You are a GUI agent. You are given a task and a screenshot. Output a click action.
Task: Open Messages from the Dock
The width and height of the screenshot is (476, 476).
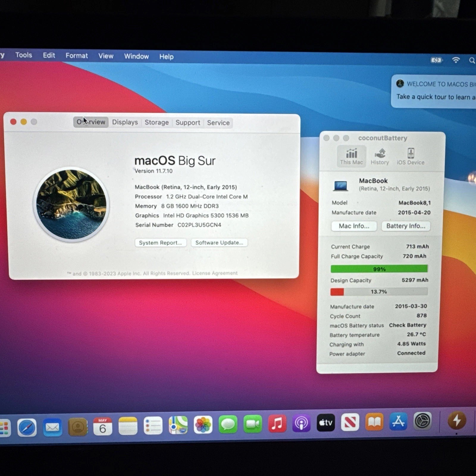[x=228, y=424]
